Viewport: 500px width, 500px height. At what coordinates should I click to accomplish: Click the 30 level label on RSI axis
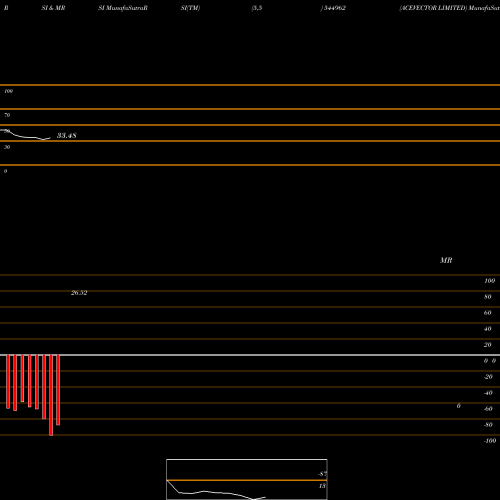pyautogui.click(x=7, y=147)
